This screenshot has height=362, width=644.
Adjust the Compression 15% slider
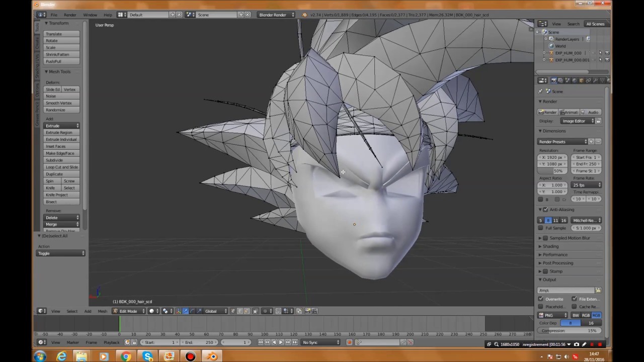570,331
